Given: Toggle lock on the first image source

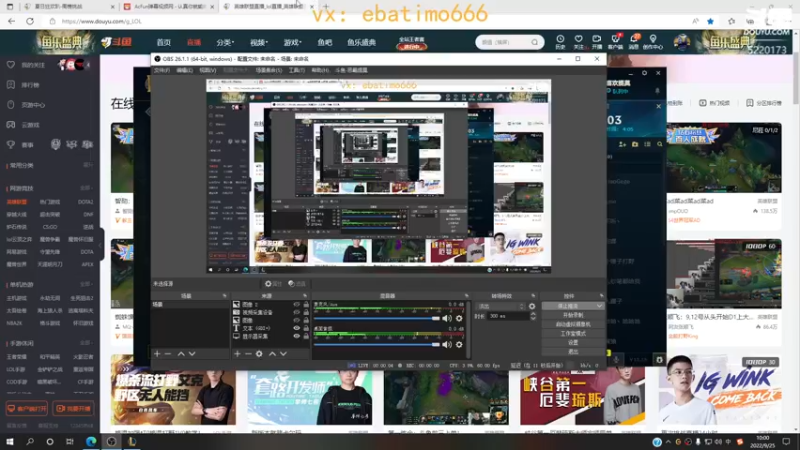Looking at the screenshot, I should [x=306, y=305].
